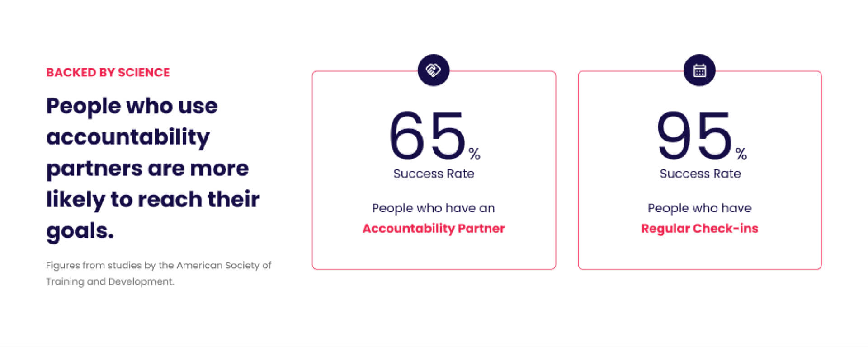Click 'Success Rate' under the 65 figure
868x347 pixels.
[434, 174]
